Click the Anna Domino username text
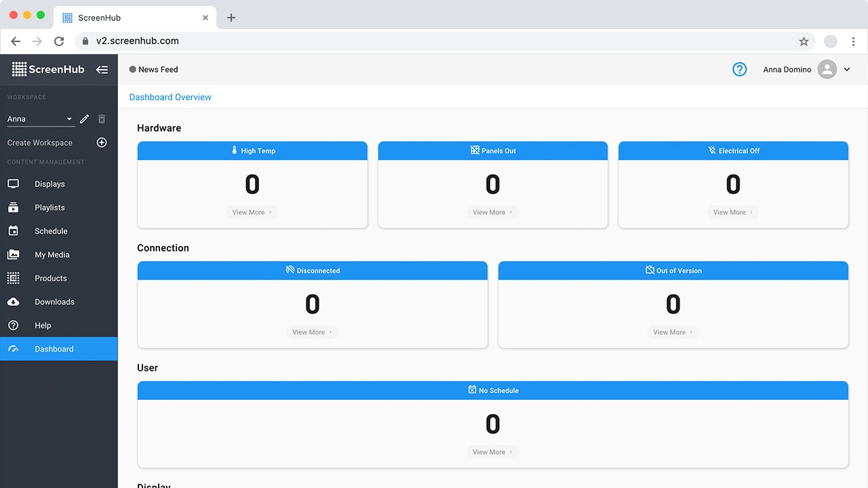This screenshot has width=868, height=488. 787,69
